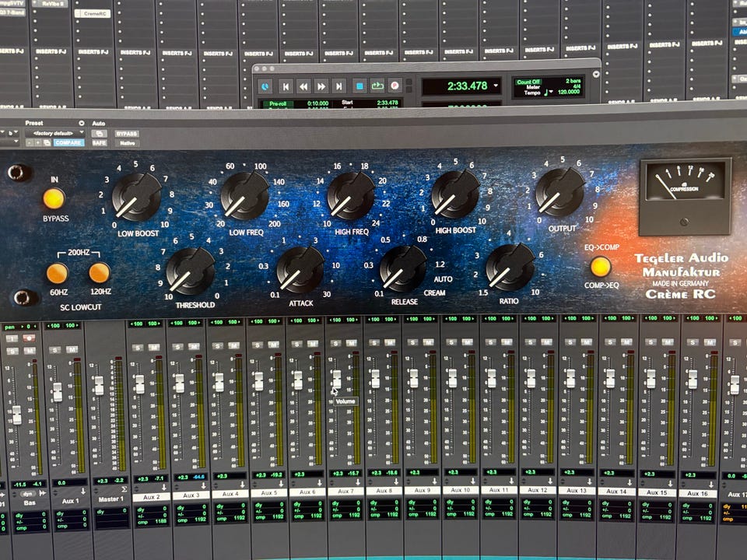Click the blue Stop button in transport
The image size is (747, 560).
click(x=359, y=86)
